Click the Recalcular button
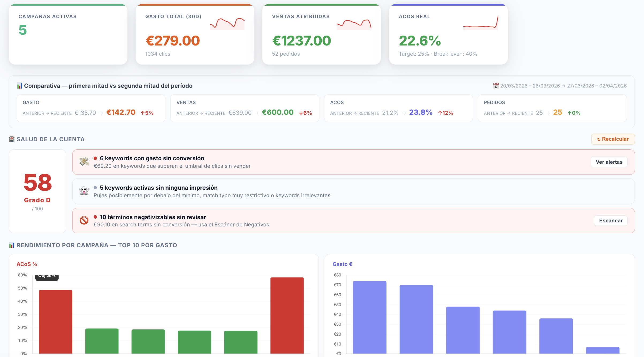Screen dimensions: 644x357 point(613,139)
